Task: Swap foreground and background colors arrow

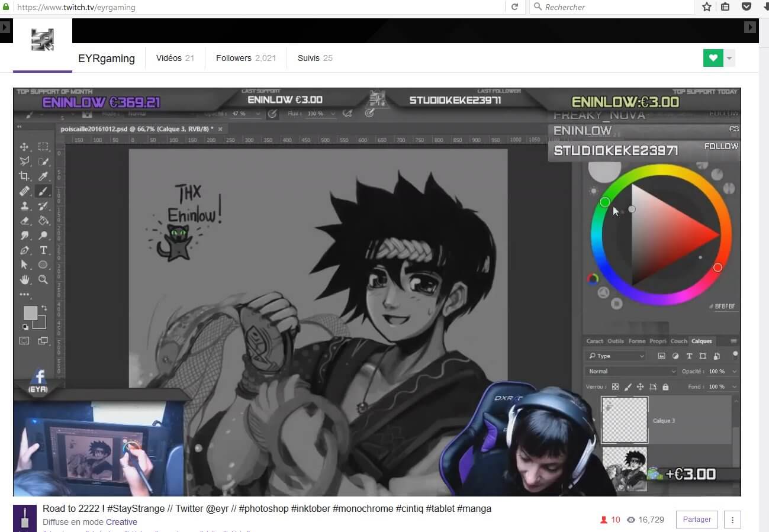Action: coord(44,308)
